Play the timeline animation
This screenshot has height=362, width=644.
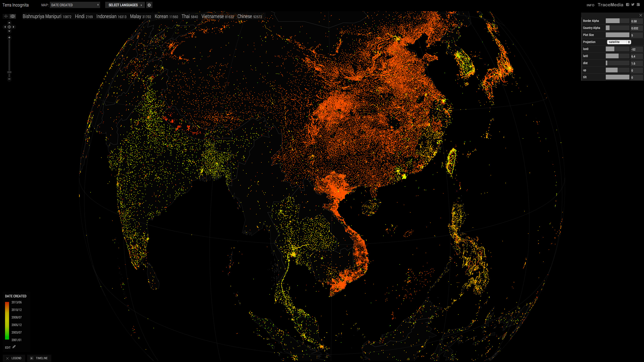(x=32, y=358)
